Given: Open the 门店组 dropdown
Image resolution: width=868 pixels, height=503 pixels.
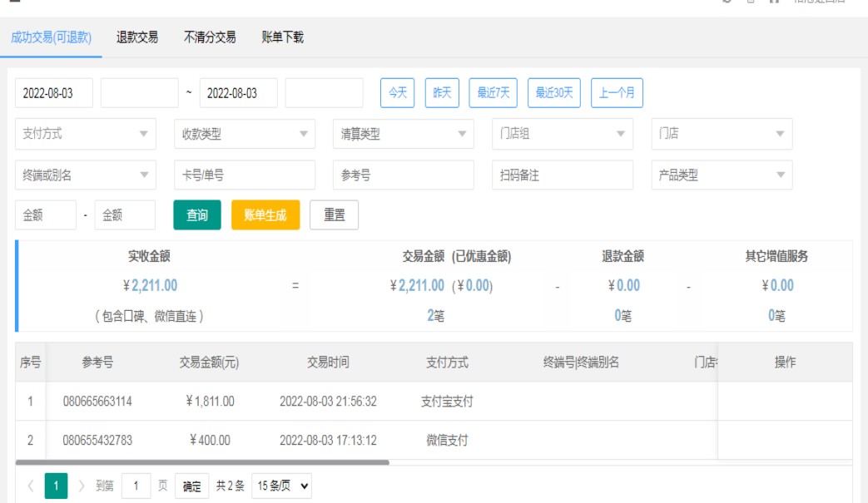Looking at the screenshot, I should click(x=562, y=134).
